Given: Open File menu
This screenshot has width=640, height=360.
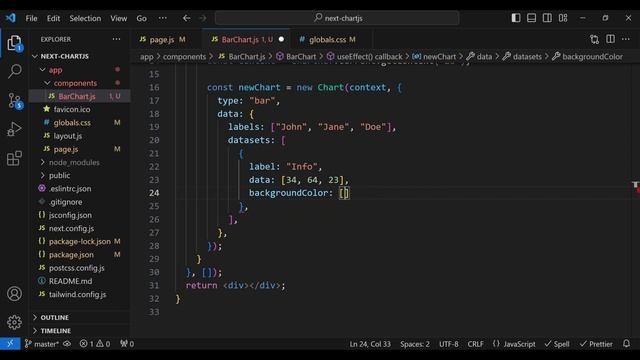Looking at the screenshot, I should pos(31,18).
